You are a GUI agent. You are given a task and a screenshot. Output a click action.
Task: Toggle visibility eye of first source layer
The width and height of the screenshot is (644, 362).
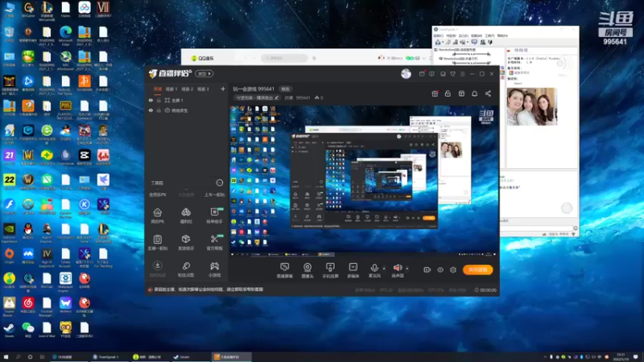coord(151,100)
